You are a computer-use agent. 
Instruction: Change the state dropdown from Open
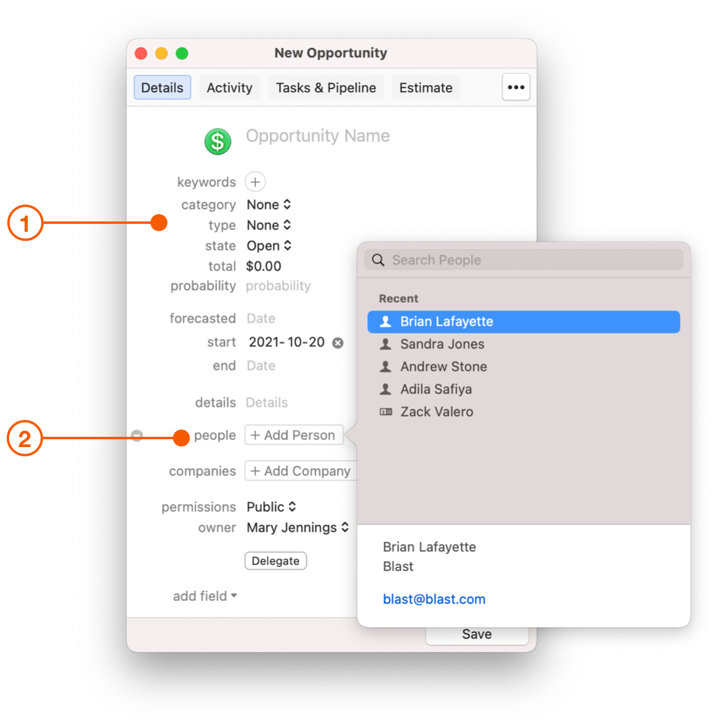coord(269,246)
